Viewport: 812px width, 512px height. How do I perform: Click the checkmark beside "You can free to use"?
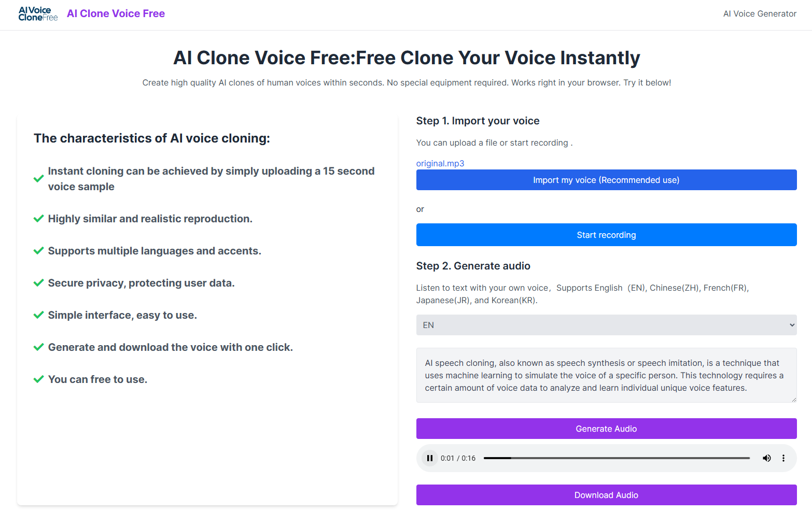[38, 379]
